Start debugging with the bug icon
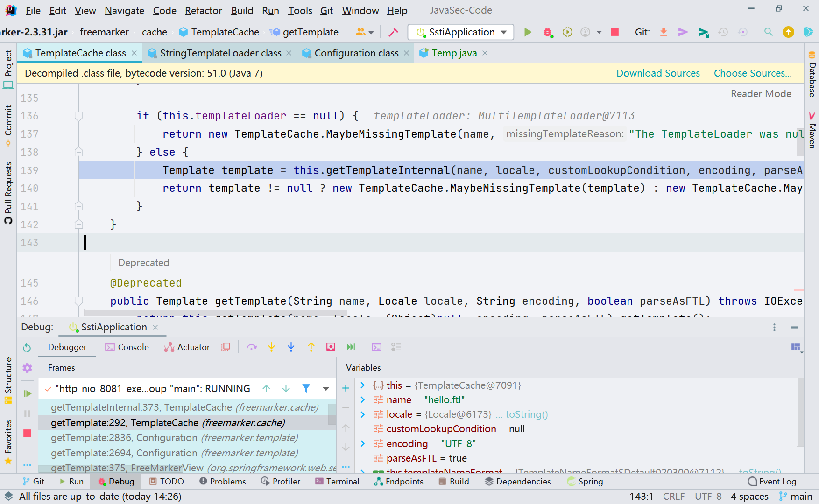The image size is (819, 504). click(547, 32)
